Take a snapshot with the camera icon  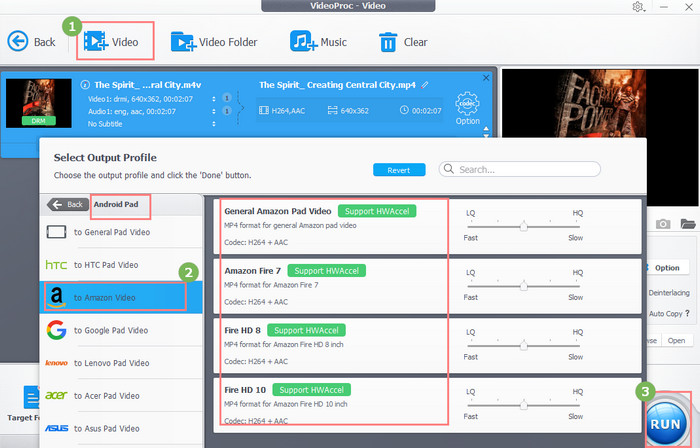(663, 224)
